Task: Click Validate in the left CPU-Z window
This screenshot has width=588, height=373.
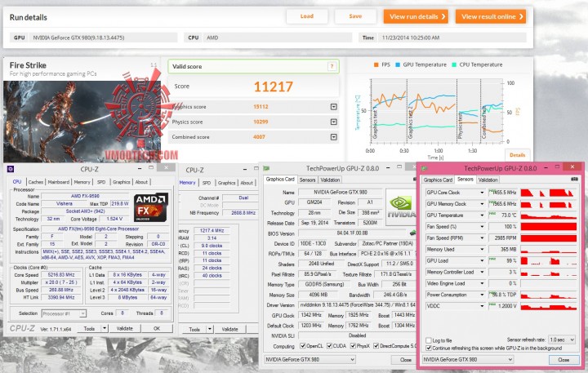Action: (124, 328)
